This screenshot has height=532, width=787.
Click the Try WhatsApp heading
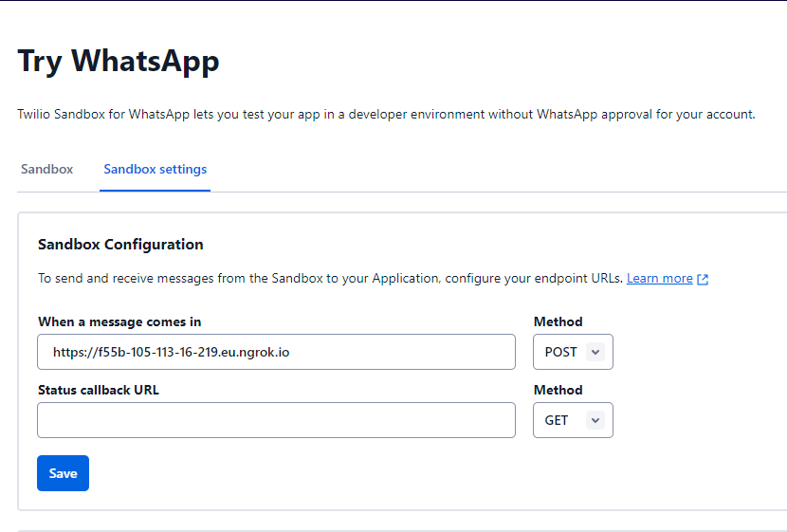[119, 62]
